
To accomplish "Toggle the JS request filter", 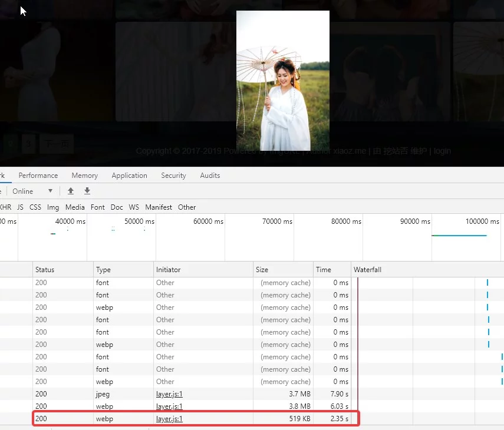I will [x=21, y=207].
